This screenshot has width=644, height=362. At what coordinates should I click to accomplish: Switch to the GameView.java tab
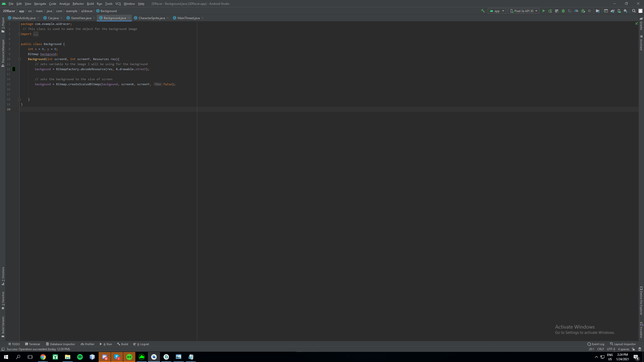tap(81, 18)
